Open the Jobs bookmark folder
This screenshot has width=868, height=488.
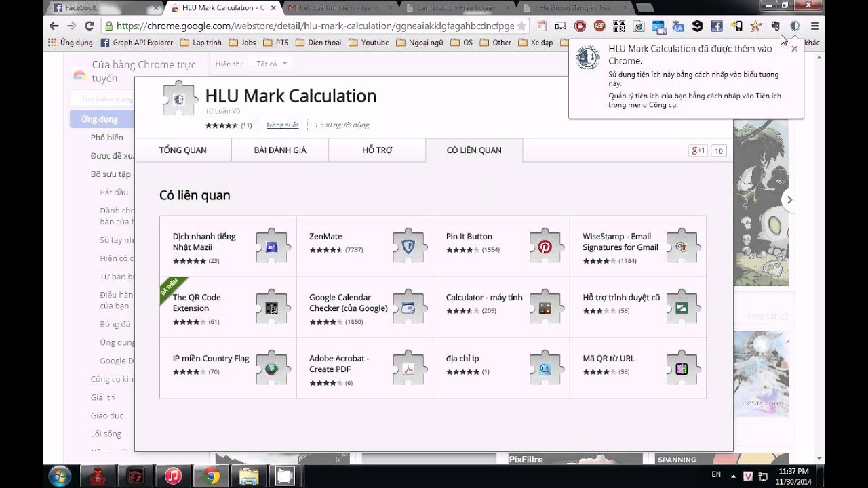coord(243,42)
